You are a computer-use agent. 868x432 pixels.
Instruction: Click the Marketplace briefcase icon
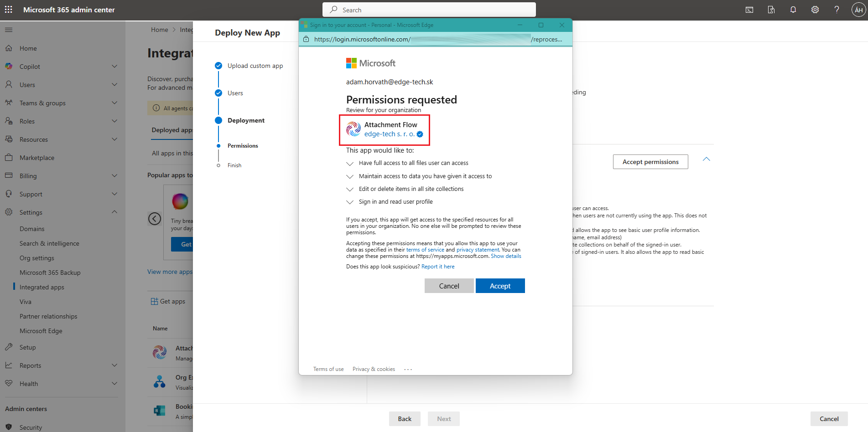click(9, 157)
